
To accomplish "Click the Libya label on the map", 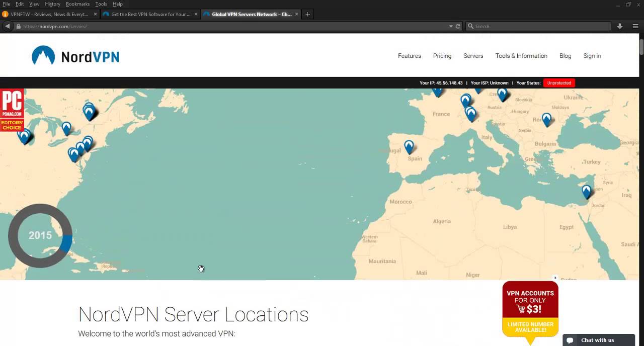I will (510, 227).
